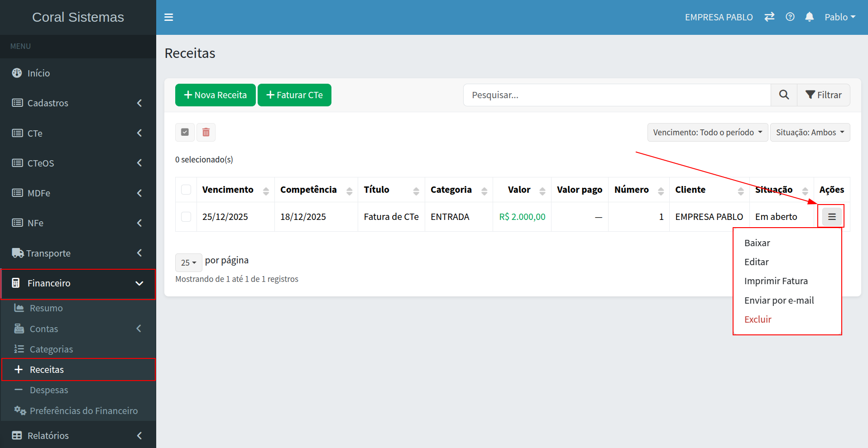The height and width of the screenshot is (448, 868).
Task: Click the Nova Receita button
Action: [x=216, y=95]
